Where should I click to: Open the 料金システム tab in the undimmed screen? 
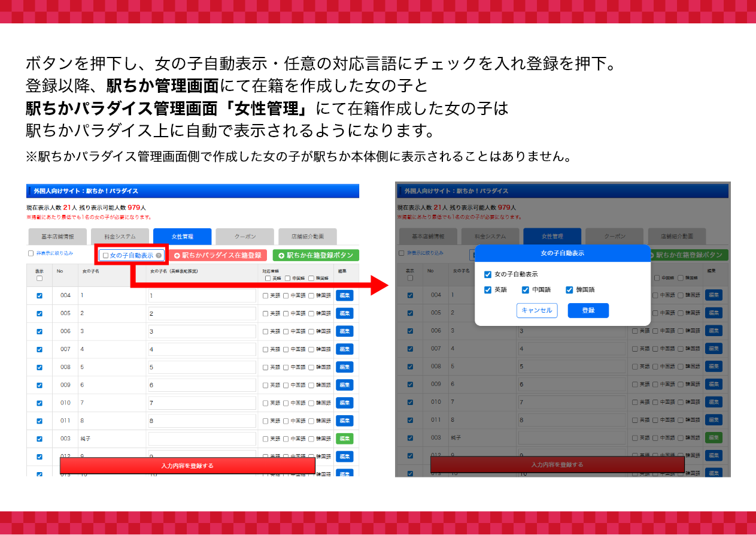pyautogui.click(x=120, y=237)
